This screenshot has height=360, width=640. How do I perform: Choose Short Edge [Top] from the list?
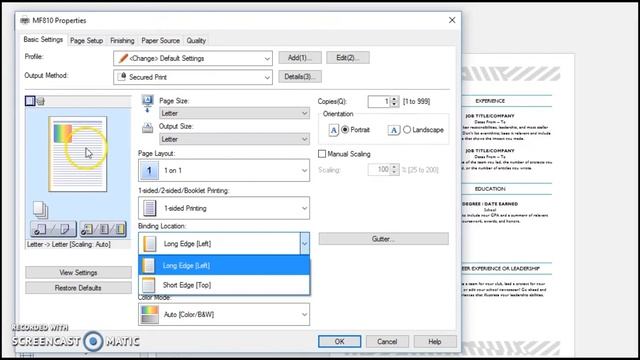tap(224, 285)
